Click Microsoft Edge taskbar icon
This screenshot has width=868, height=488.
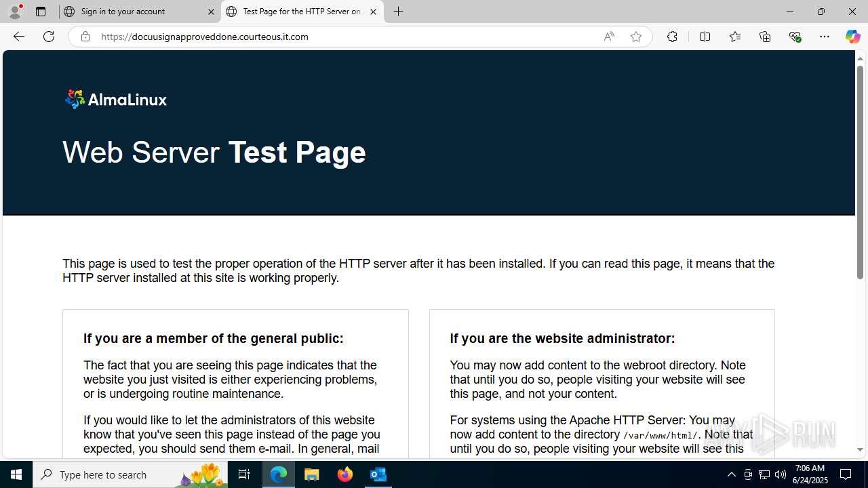pos(279,474)
